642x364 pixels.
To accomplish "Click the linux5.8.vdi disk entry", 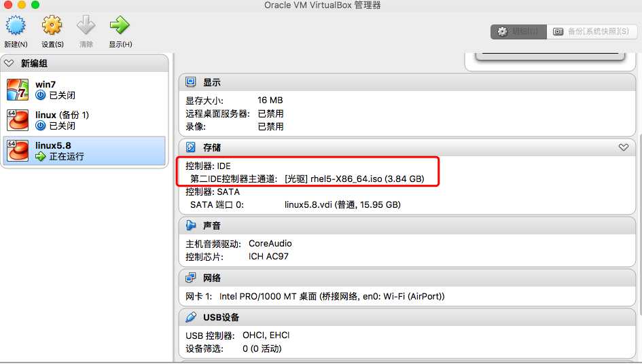I will [x=342, y=204].
